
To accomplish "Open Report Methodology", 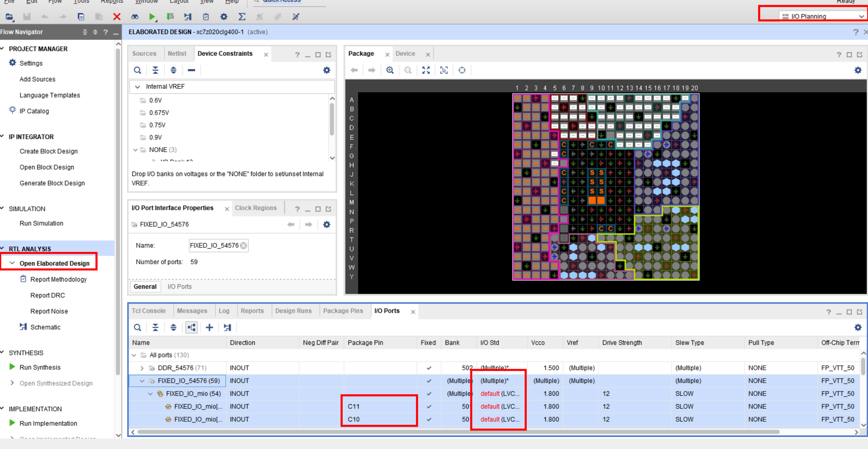I will point(58,279).
